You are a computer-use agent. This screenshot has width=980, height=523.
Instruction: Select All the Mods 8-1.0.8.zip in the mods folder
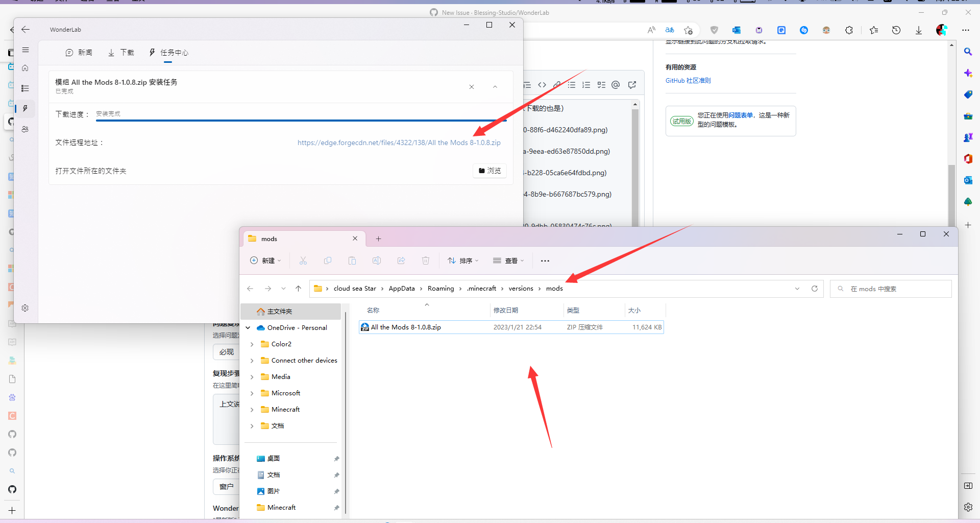[406, 327]
